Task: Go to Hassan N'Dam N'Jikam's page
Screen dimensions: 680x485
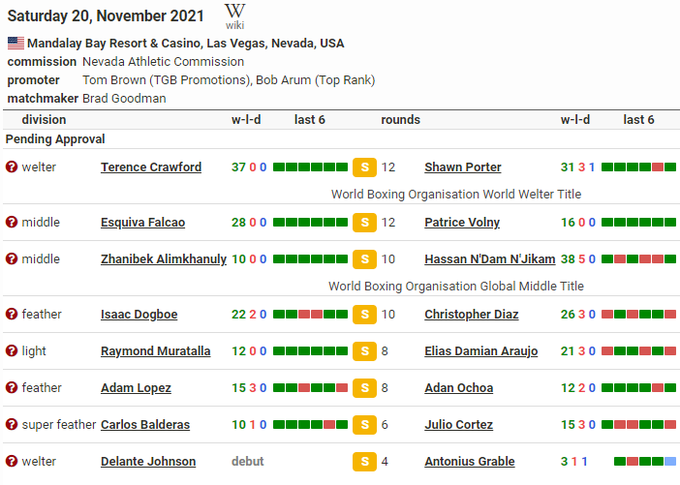Action: coord(490,259)
